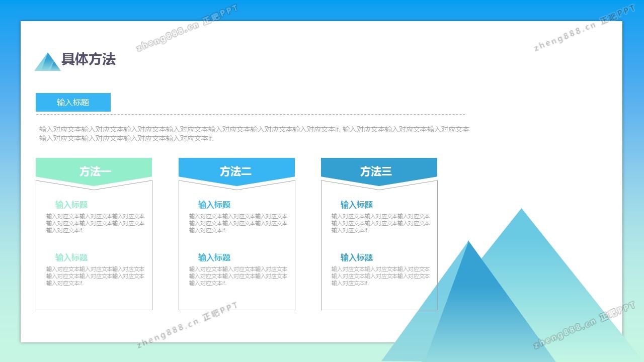Click the upper body text in 方法一 card
Screen dimensions: 644x362
pyautogui.click(x=95, y=223)
